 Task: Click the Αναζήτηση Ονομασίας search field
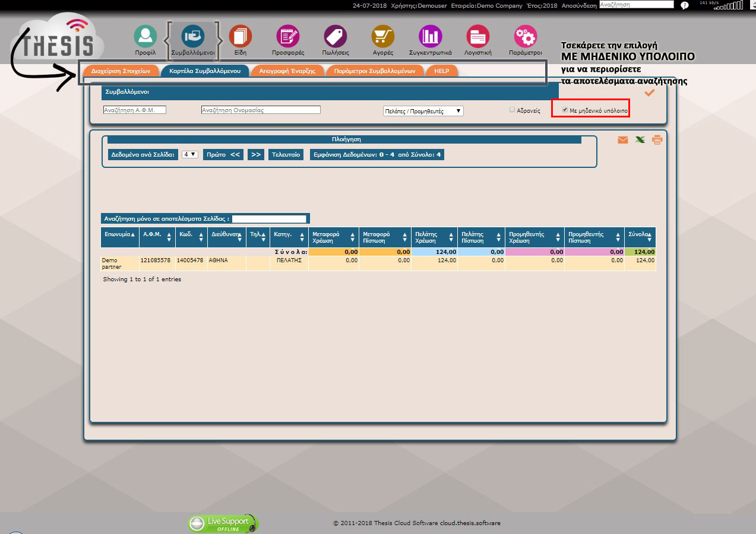tap(261, 110)
